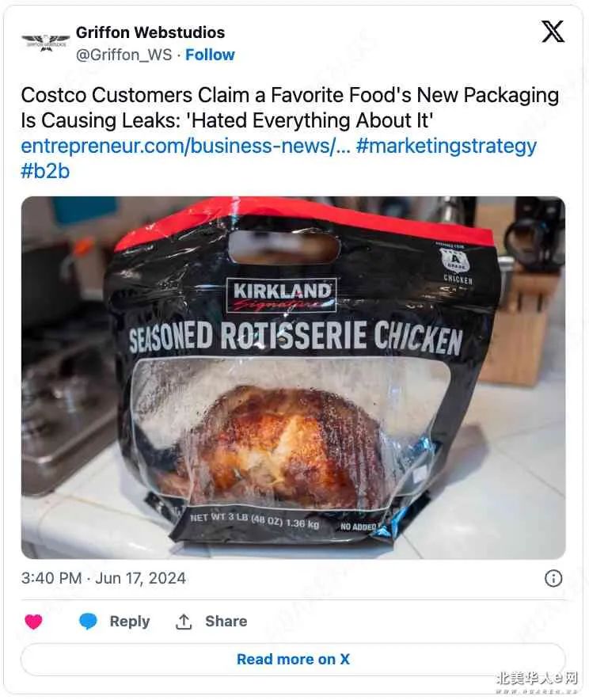Open the #b2b hashtag
Image resolution: width=589 pixels, height=700 pixels.
[45, 171]
